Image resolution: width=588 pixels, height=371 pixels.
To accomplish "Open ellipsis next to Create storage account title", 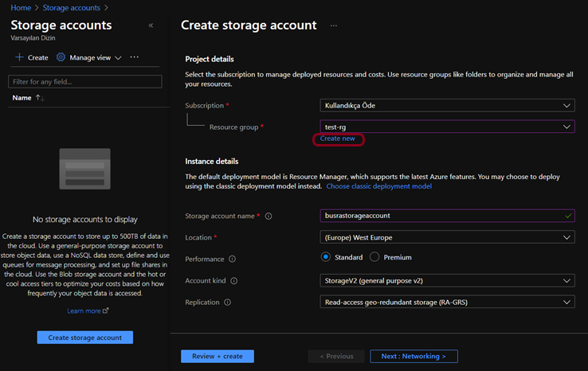I will click(x=333, y=25).
